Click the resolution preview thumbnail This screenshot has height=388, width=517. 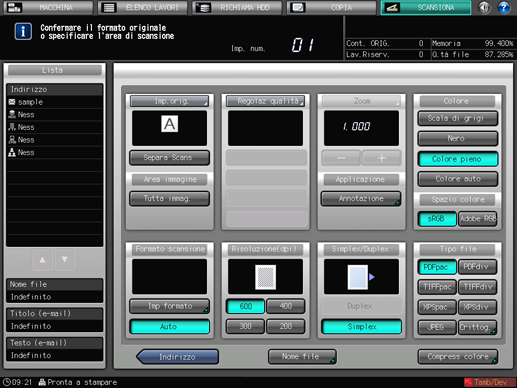pyautogui.click(x=265, y=276)
